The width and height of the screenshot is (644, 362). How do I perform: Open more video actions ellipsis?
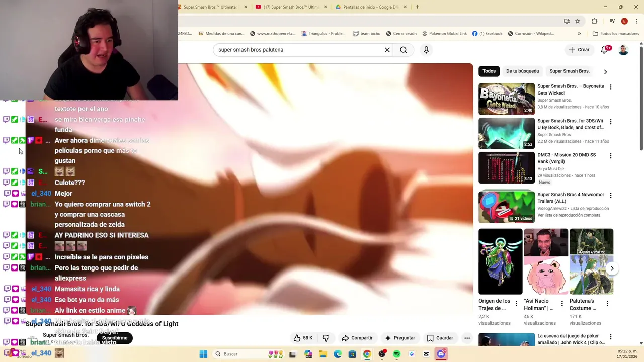(467, 338)
